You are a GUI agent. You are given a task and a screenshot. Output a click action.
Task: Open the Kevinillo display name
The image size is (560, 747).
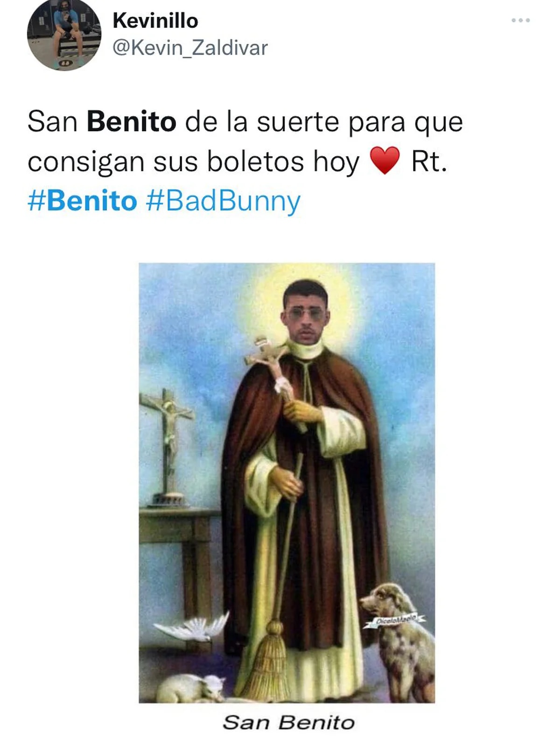pos(155,21)
